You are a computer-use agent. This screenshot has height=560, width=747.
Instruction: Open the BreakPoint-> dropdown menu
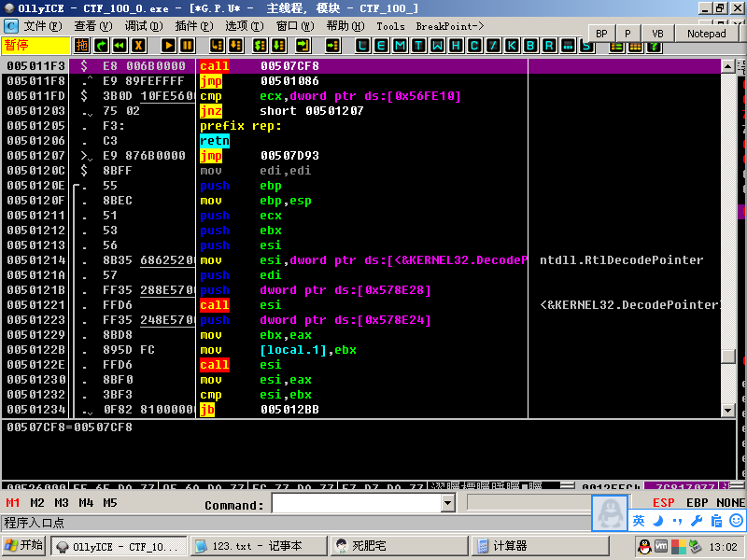click(x=450, y=26)
